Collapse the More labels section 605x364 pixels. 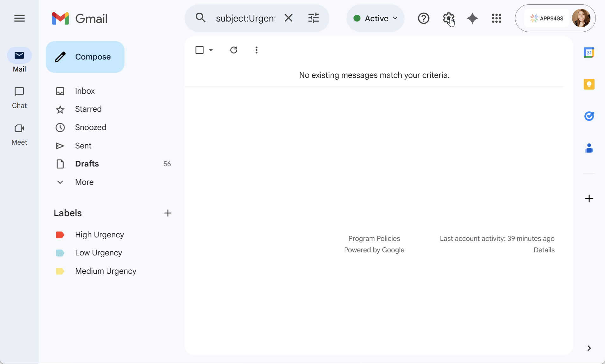point(60,182)
